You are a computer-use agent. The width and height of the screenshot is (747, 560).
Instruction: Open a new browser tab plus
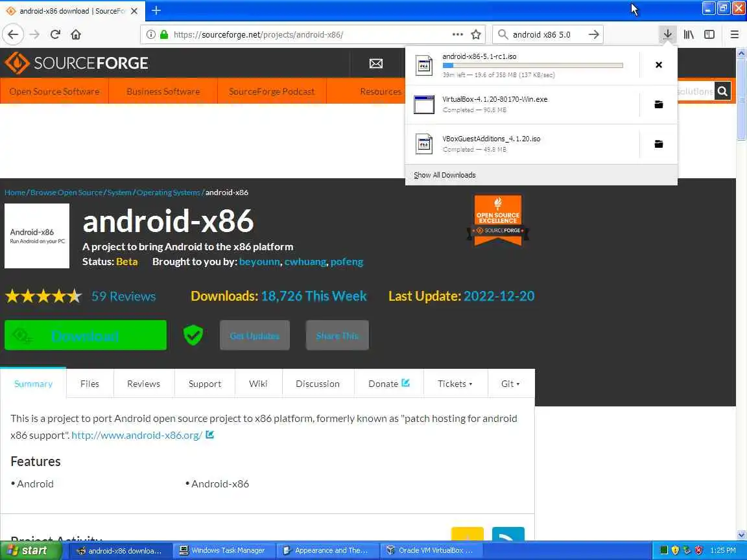point(156,10)
